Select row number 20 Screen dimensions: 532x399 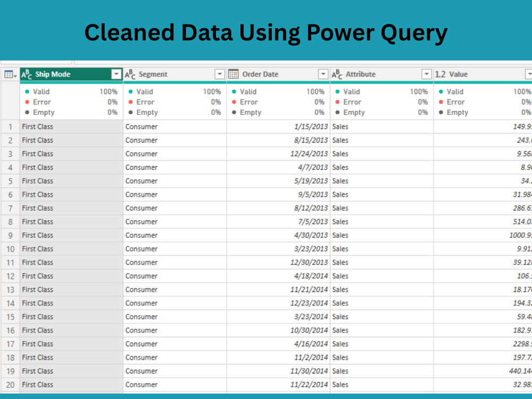[x=10, y=385]
